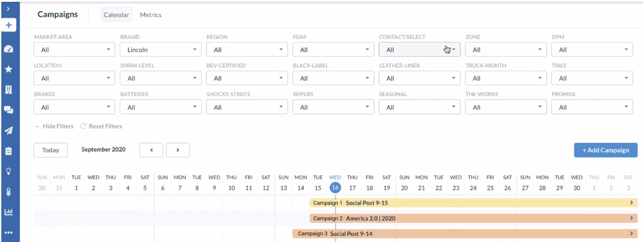Open the chat bubbles icon
The height and width of the screenshot is (242, 644).
click(x=9, y=110)
